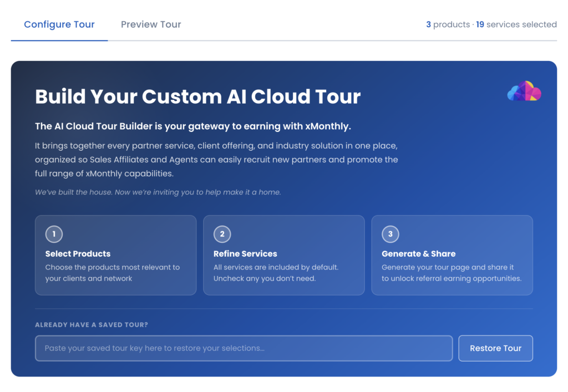Screen dimensions: 568x392
Task: Switch to the Configure Tour tab
Action: pos(59,24)
